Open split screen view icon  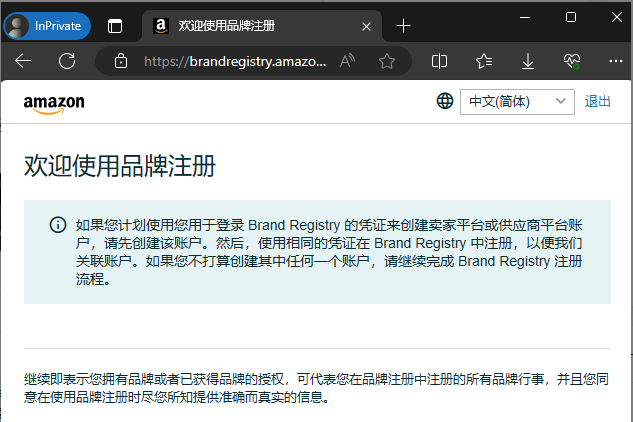pyautogui.click(x=439, y=61)
